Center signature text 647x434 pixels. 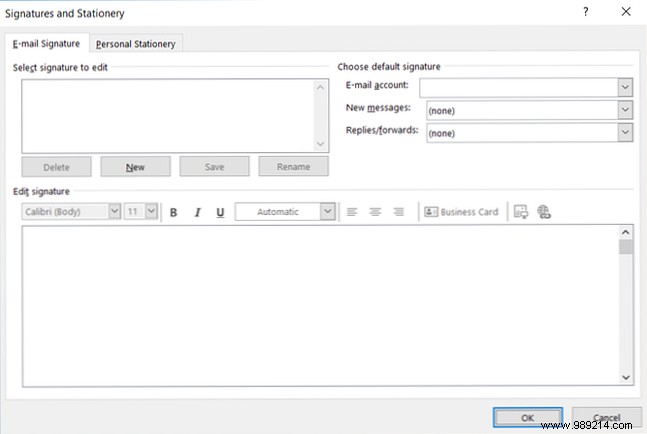[x=375, y=212]
